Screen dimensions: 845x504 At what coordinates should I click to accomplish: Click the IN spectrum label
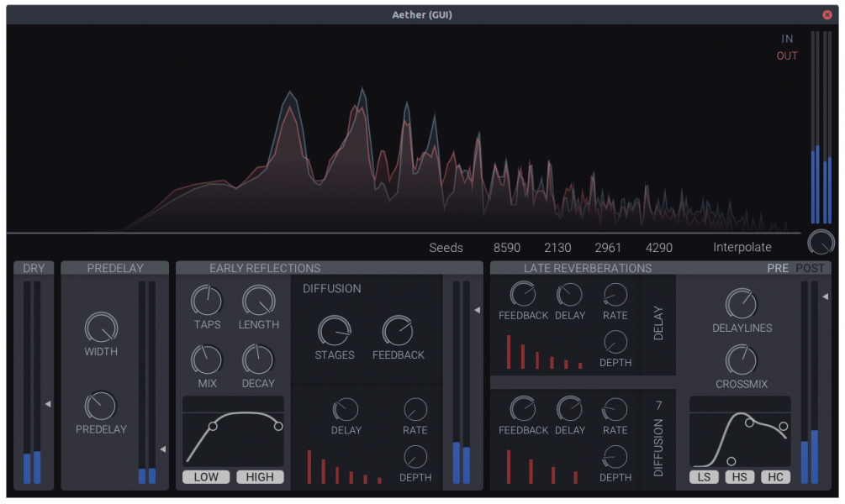[787, 39]
